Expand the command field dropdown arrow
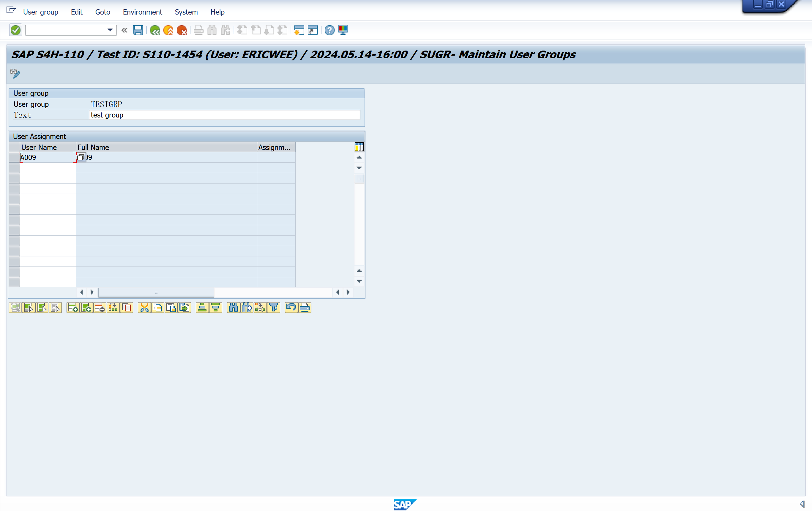 [110, 30]
